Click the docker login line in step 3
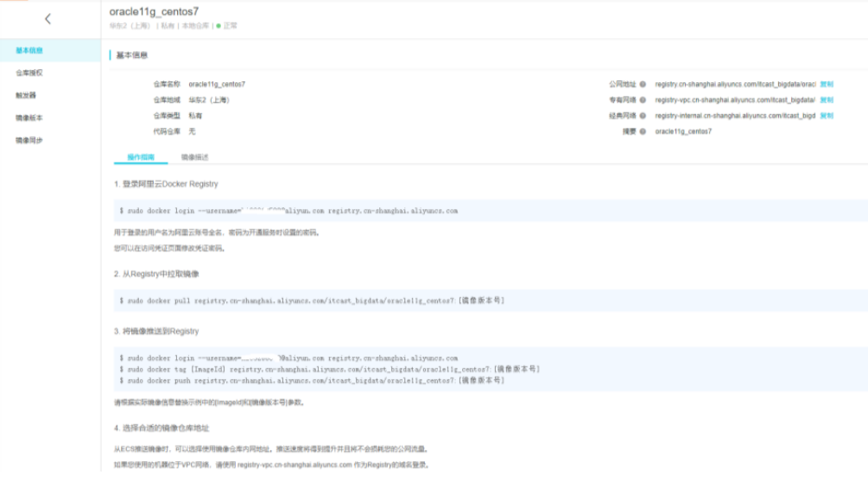868x494 pixels. 288,358
